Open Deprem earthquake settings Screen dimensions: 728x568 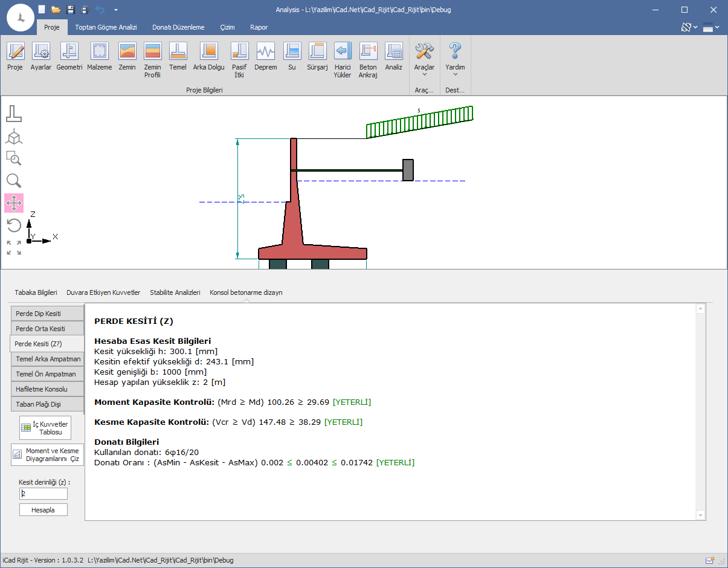(x=265, y=57)
